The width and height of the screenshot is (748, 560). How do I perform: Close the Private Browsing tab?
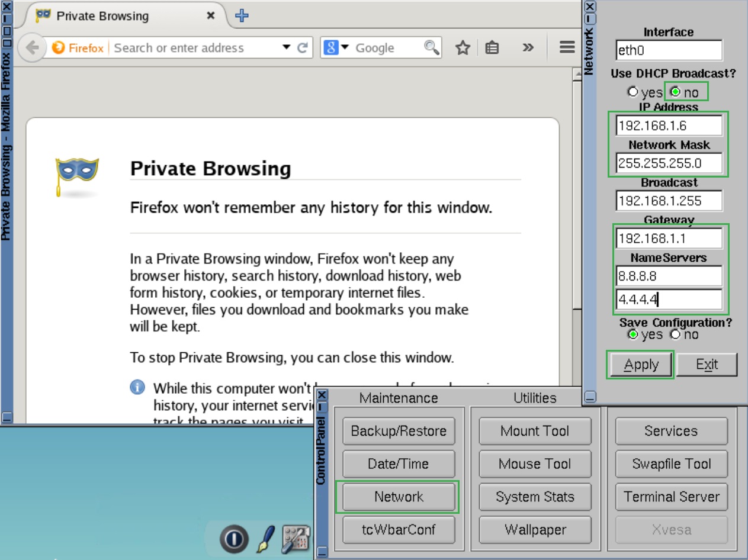pos(210,16)
